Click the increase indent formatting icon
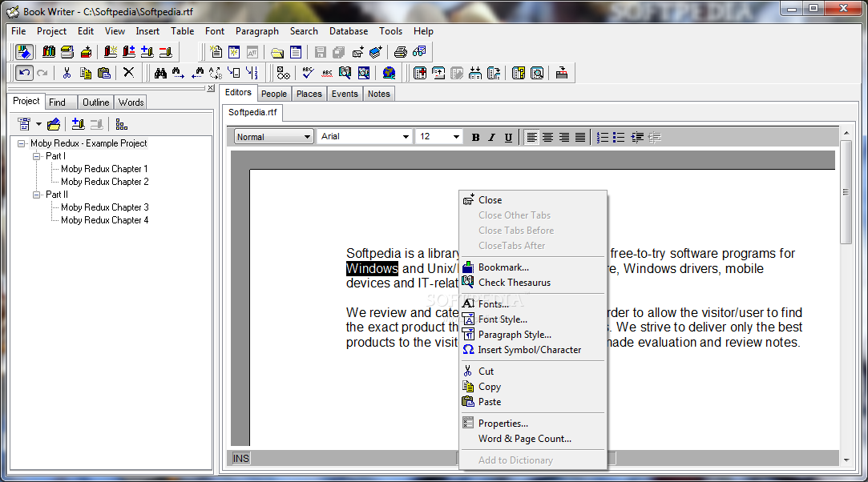 pyautogui.click(x=637, y=137)
